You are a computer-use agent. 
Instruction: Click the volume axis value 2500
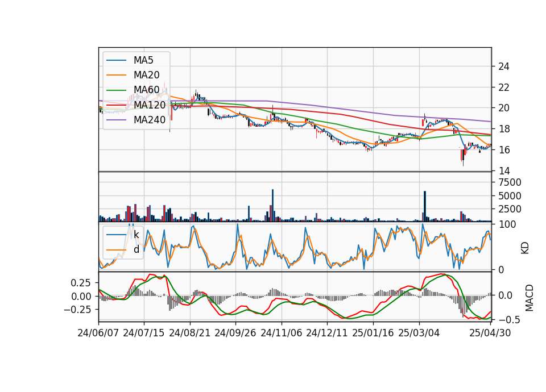(510, 209)
